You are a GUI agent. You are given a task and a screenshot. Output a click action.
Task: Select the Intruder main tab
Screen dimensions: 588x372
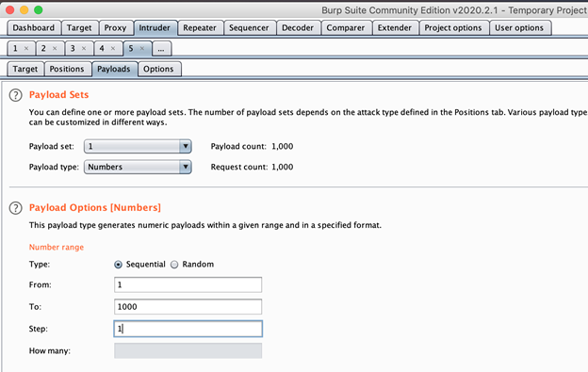[155, 27]
